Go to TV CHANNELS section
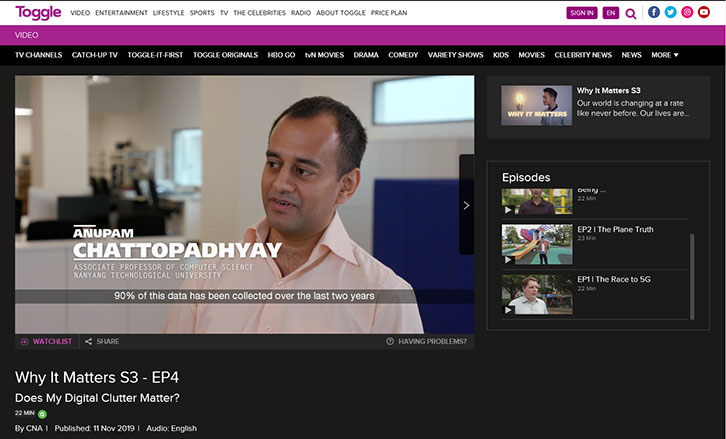Screen dimensions: 726x439 (38, 55)
